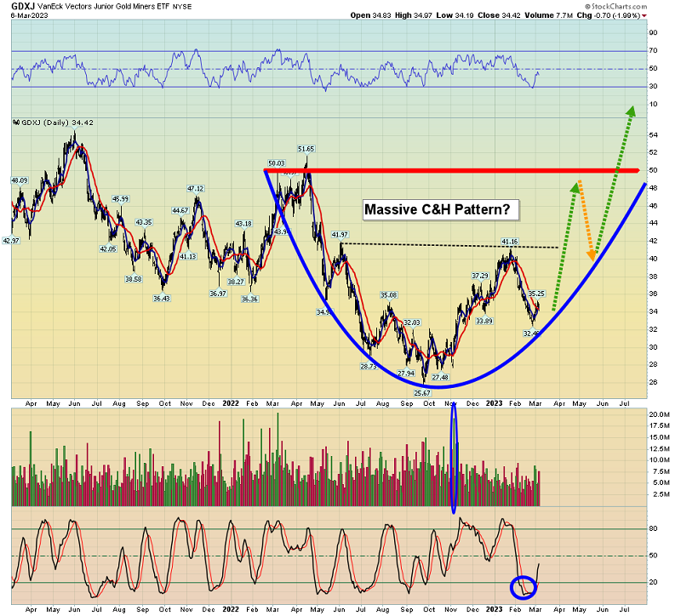Click the 38.58 price label

(x=134, y=280)
